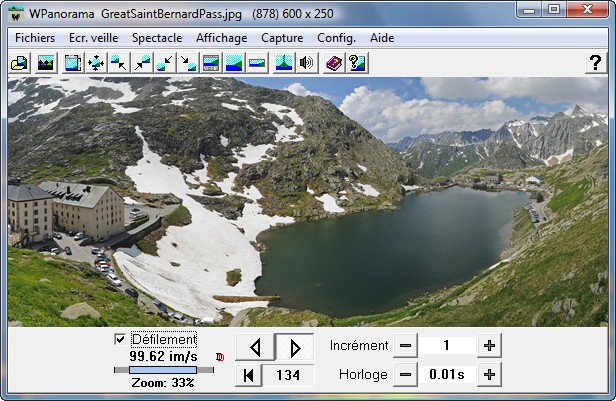Toggle the Défilement checkbox
The height and width of the screenshot is (401, 616).
coord(120,339)
